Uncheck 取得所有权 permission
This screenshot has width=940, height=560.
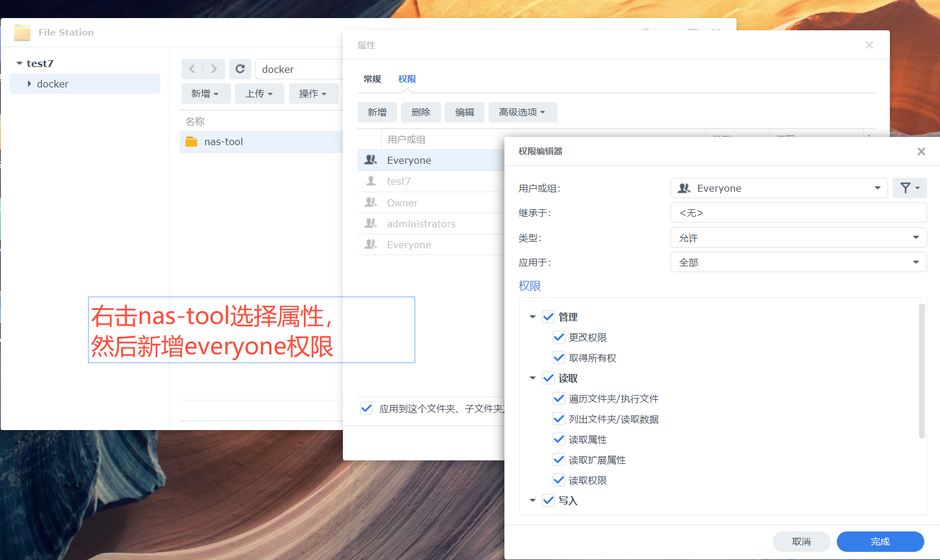[x=559, y=357]
